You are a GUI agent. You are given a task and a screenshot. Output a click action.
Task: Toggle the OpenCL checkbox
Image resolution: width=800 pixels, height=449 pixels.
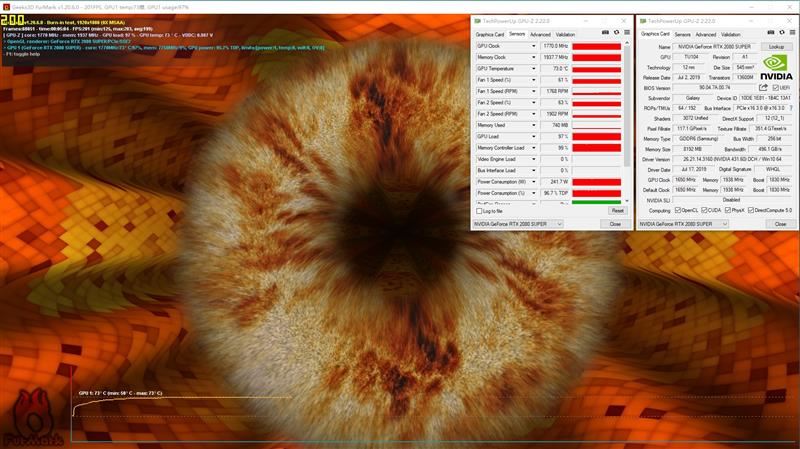678,210
